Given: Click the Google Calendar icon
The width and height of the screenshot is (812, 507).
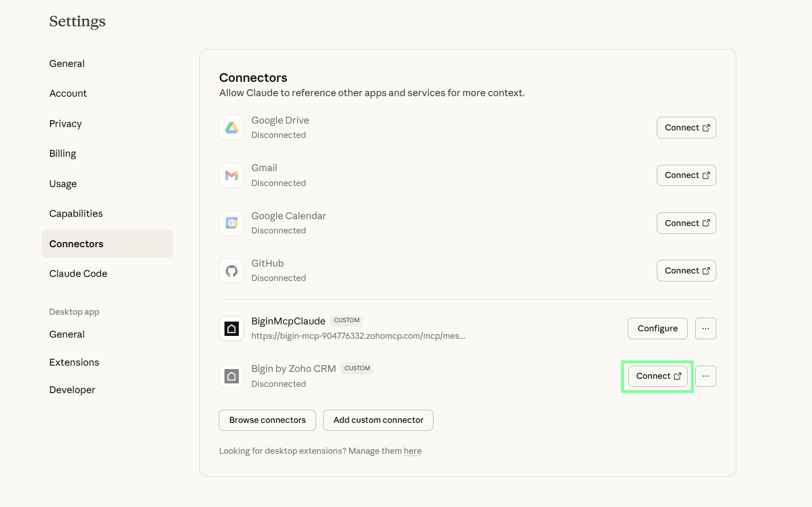Looking at the screenshot, I should click(231, 223).
